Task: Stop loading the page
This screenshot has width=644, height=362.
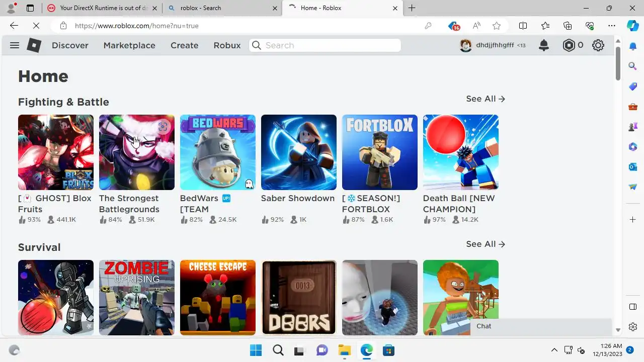Action: (x=35, y=26)
